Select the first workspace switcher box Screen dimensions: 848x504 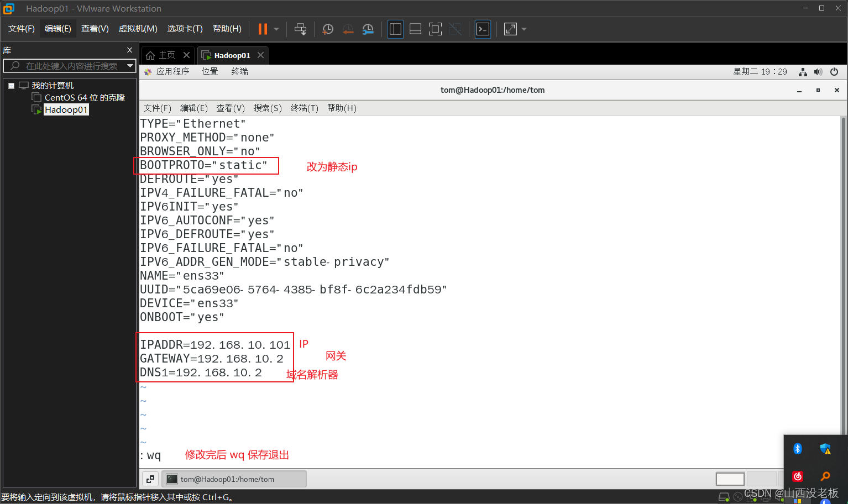pos(730,479)
